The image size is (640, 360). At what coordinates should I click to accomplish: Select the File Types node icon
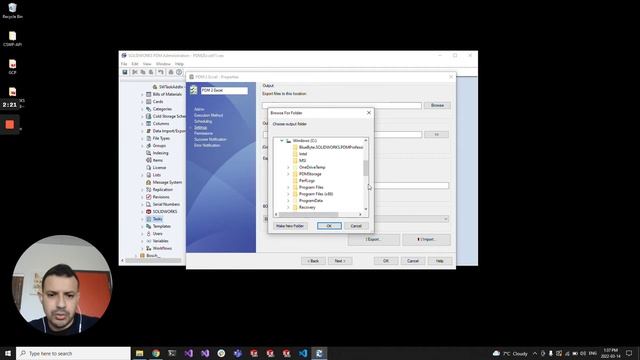[149, 138]
